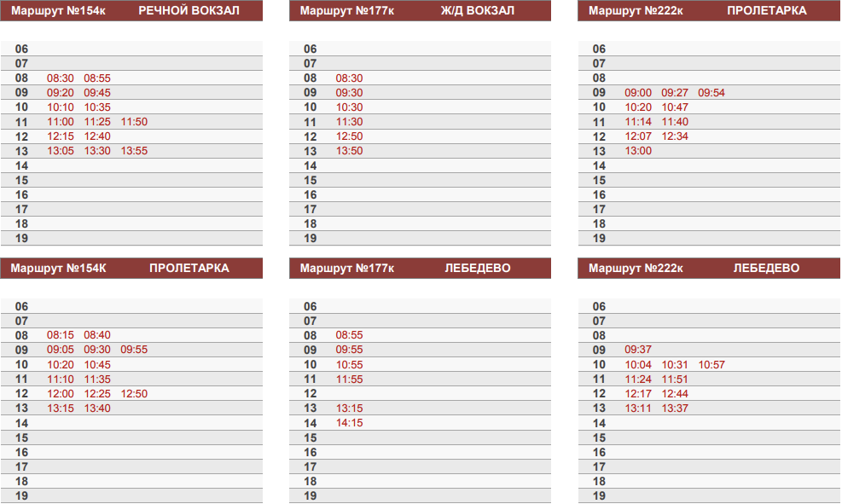Viewport: 842px width, 504px height.
Task: Click the Маршрут №222к ПРОЛЕТАРКА header
Action: 709,11
